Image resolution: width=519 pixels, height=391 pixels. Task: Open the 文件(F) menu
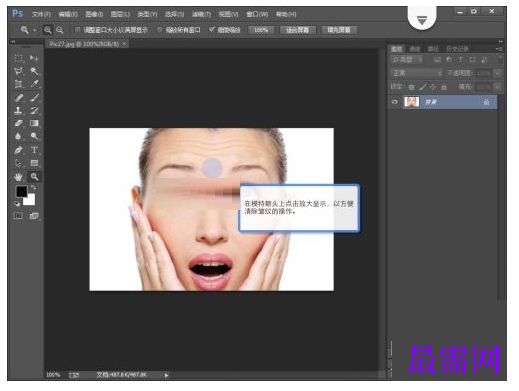[41, 14]
